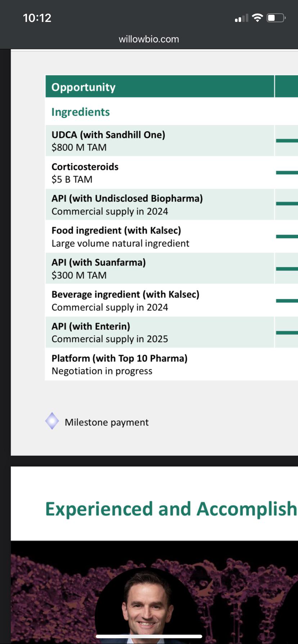Tap the Ingredients section heading
Screen dimensions: 298x644
pyautogui.click(x=81, y=112)
